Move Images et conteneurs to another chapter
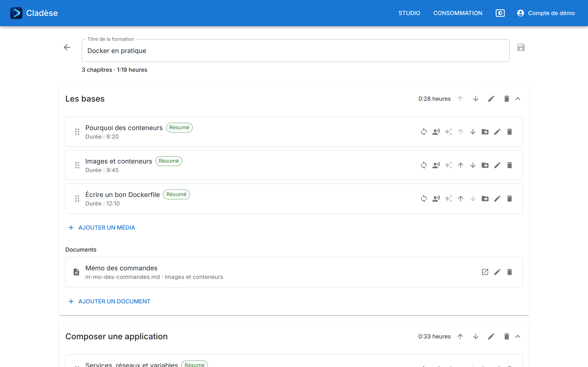 tap(485, 165)
